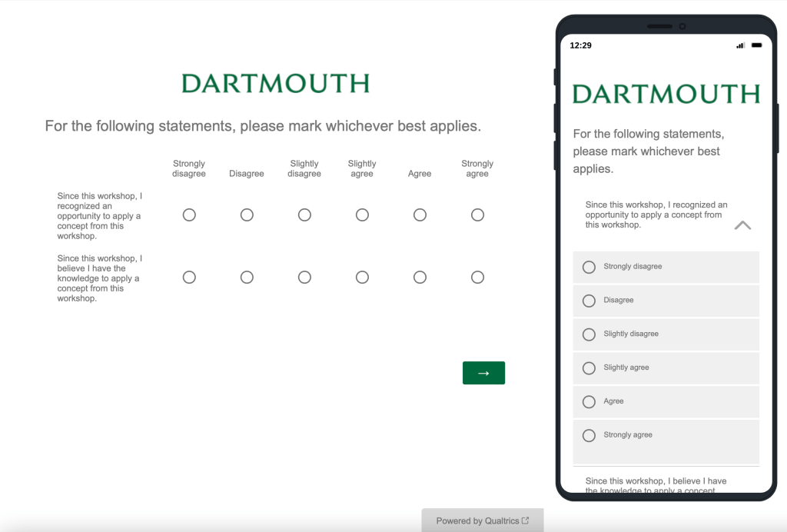
Task: Choose Slightly agree in the mobile preview
Action: 589,368
